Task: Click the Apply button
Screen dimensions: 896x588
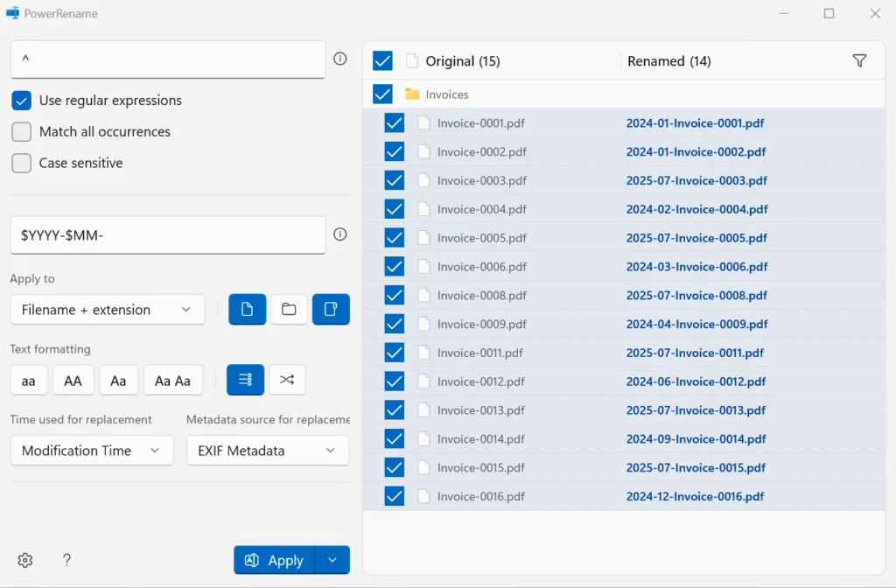Action: pyautogui.click(x=274, y=560)
